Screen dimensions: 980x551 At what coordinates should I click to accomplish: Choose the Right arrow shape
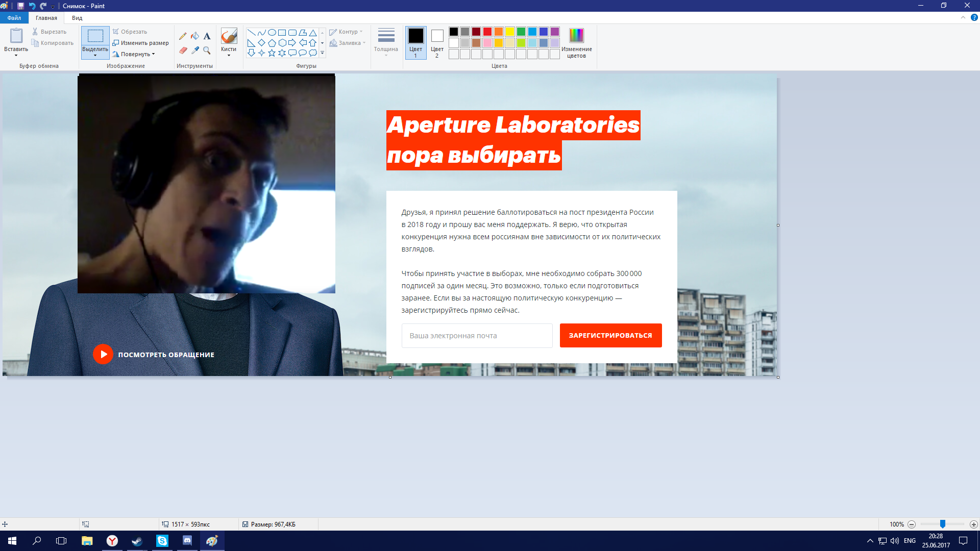pos(292,43)
